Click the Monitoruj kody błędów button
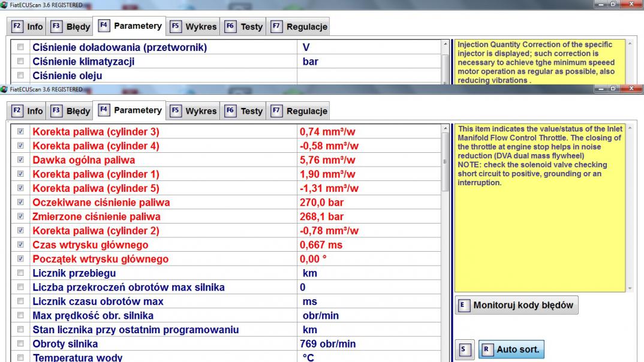This screenshot has width=644, height=362. [517, 305]
